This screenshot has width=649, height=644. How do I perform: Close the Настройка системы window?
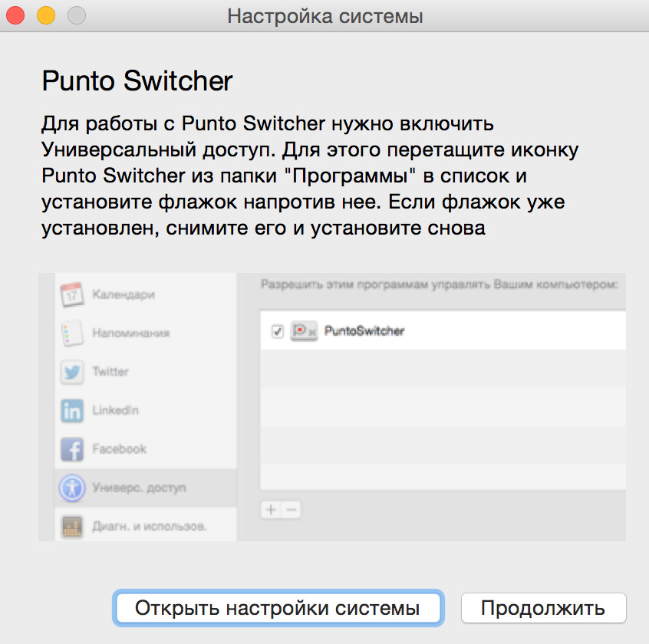pos(15,15)
